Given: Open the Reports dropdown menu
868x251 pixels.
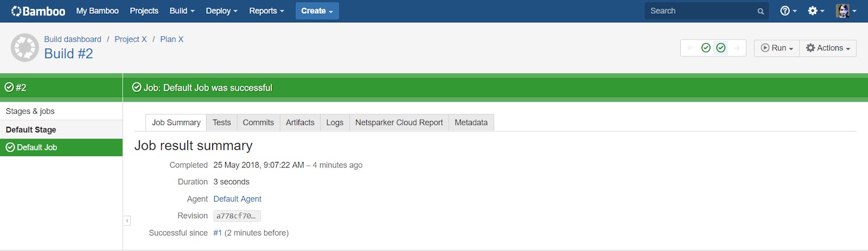Looking at the screenshot, I should [266, 11].
